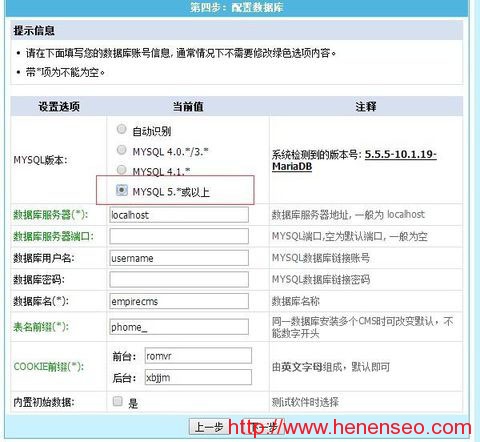The width and height of the screenshot is (480, 442).
Task: Edit the phome_ table prefix field
Action: point(179,327)
